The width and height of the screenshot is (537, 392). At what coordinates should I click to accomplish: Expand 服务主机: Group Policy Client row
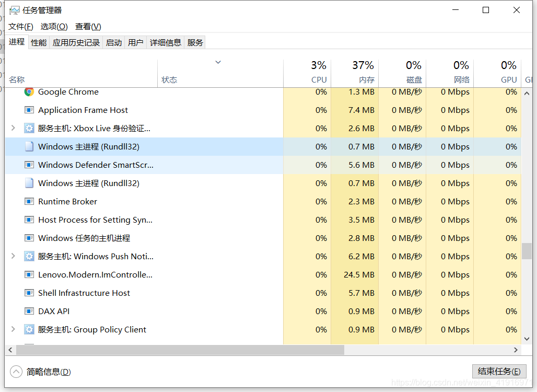click(13, 329)
